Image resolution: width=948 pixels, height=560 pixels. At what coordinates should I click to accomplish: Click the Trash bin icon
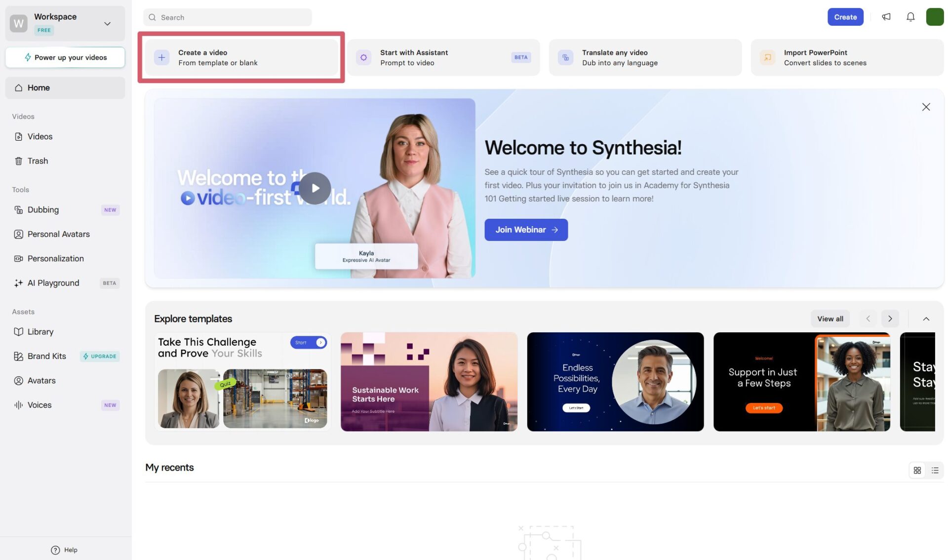pos(18,161)
